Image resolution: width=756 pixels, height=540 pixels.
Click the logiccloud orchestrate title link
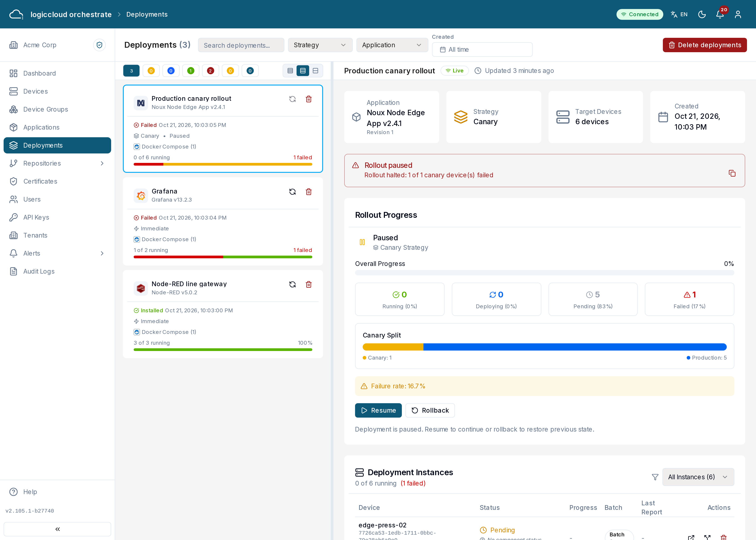click(x=71, y=14)
